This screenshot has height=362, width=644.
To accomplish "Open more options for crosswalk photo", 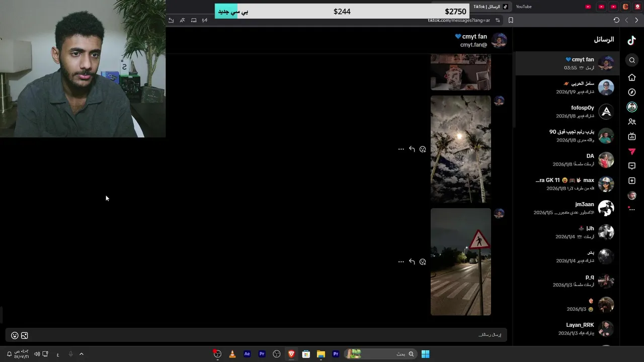I will click(401, 262).
